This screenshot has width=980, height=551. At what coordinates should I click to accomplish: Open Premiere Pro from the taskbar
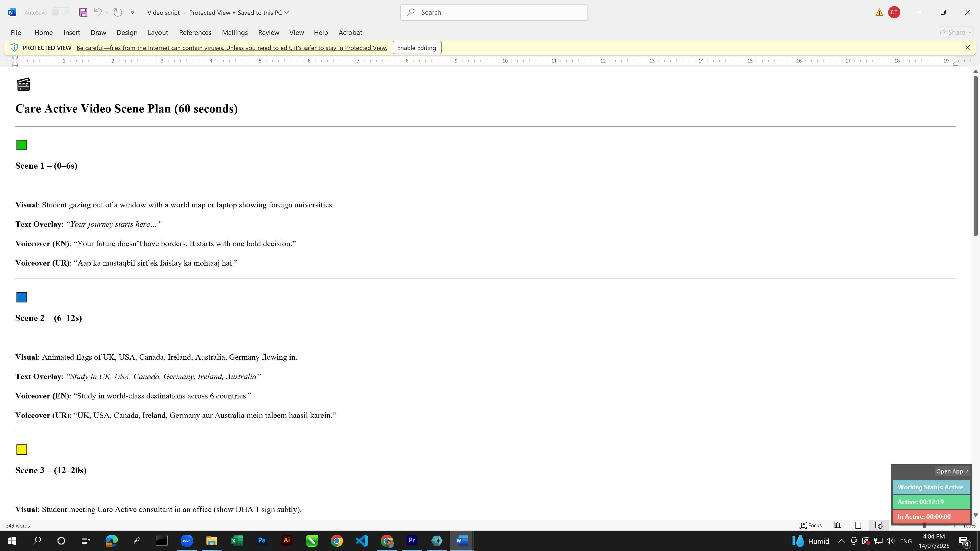[412, 541]
